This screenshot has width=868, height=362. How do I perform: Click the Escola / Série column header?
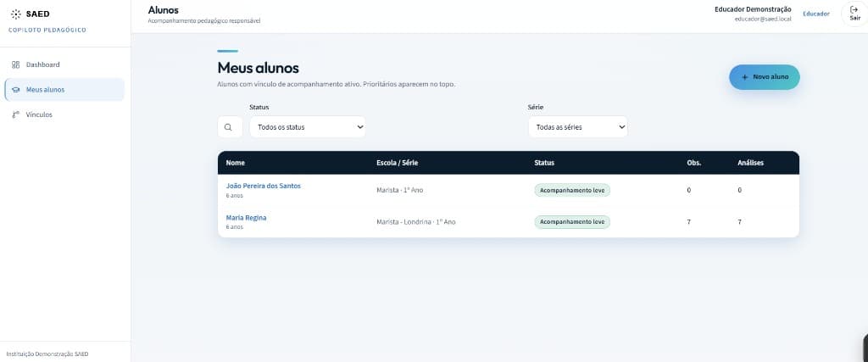pos(397,163)
